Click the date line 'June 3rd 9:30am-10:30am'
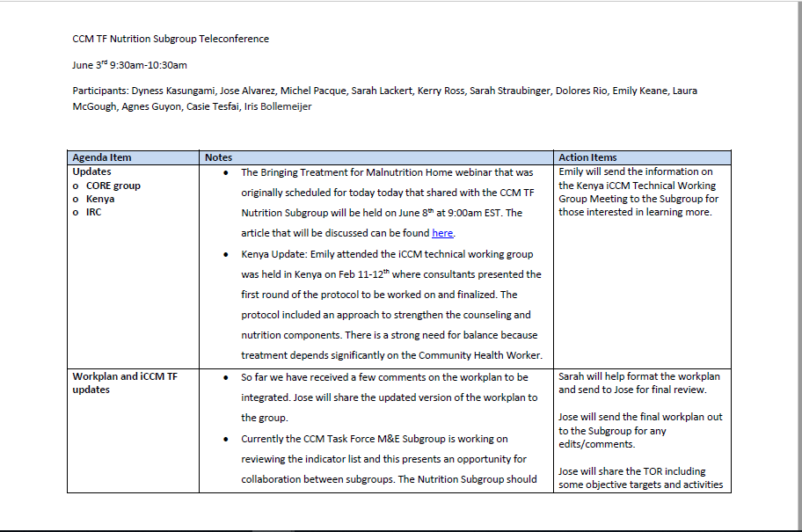 (x=129, y=65)
